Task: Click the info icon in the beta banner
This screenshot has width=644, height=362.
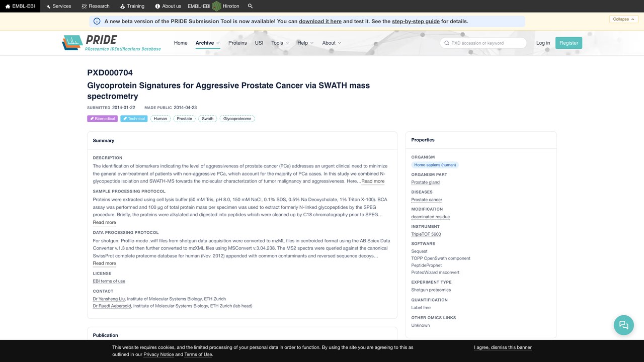Action: tap(97, 21)
